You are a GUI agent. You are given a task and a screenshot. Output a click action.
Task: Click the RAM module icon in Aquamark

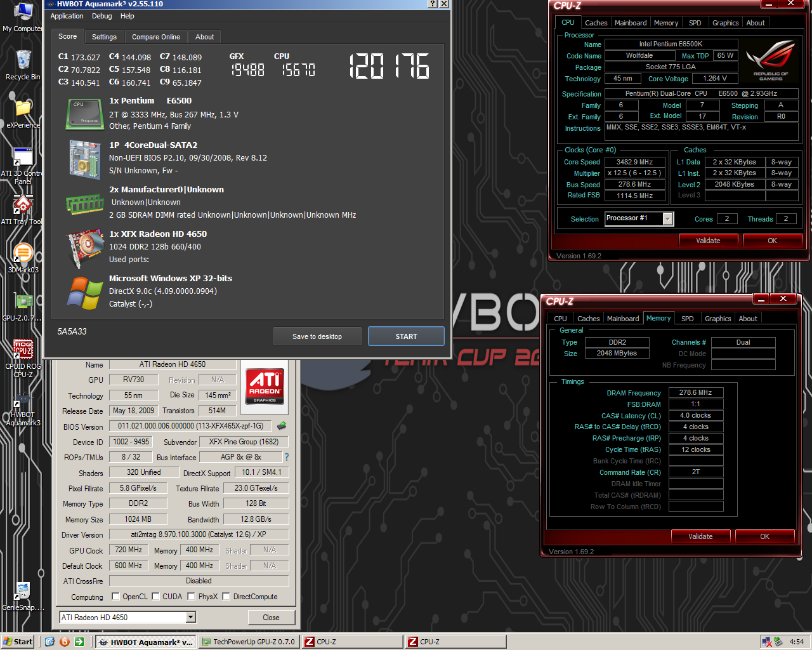[x=85, y=204]
